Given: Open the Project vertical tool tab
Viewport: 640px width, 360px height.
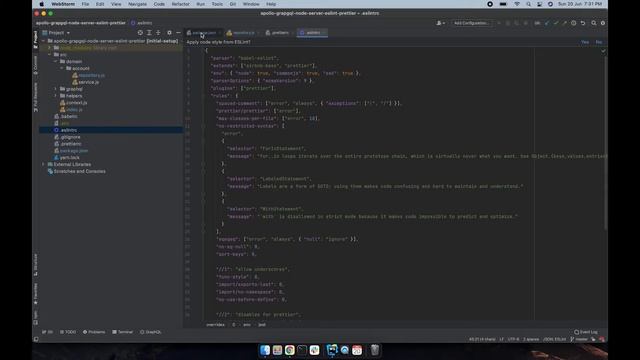Looking at the screenshot, I should 36,40.
